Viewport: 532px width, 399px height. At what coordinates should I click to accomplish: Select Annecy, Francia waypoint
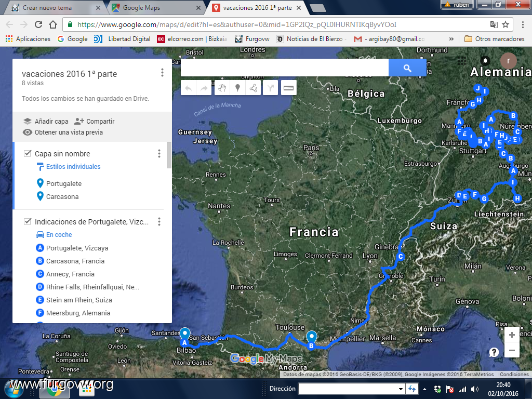(70, 274)
